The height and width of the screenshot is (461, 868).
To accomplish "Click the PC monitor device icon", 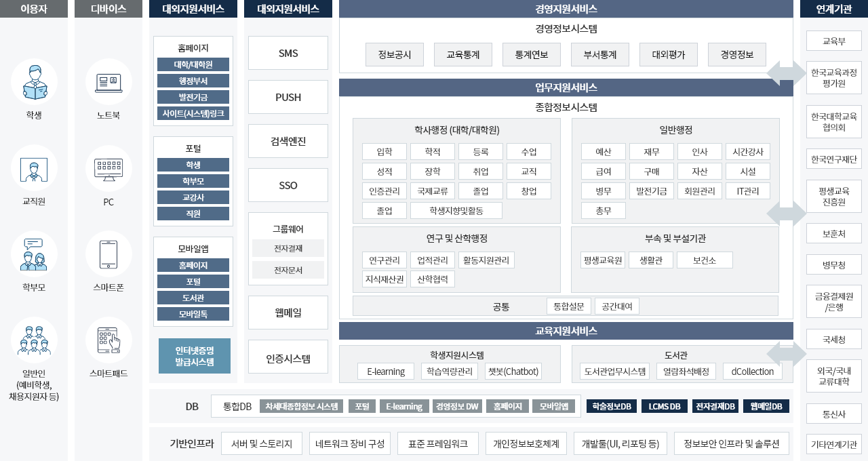I will click(108, 168).
